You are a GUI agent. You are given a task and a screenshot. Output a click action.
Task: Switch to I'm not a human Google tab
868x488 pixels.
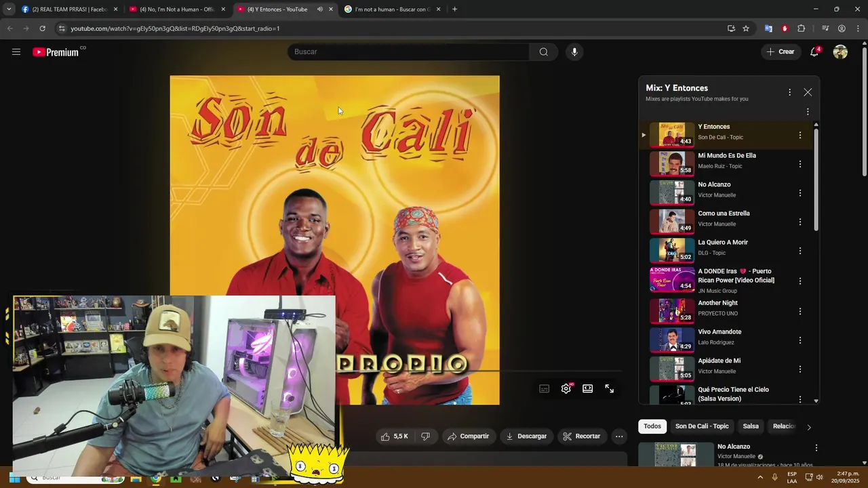tap(392, 9)
